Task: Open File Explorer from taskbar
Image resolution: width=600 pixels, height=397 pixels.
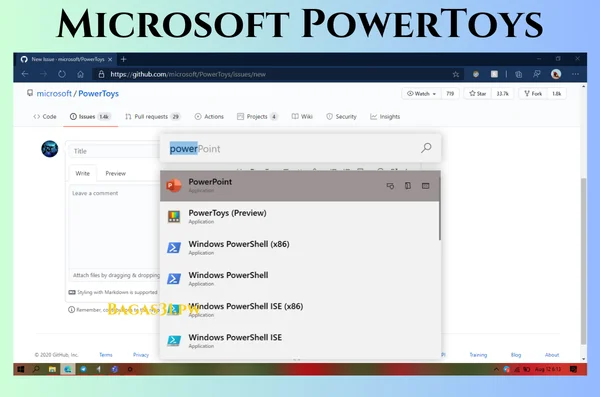Action: (x=52, y=369)
